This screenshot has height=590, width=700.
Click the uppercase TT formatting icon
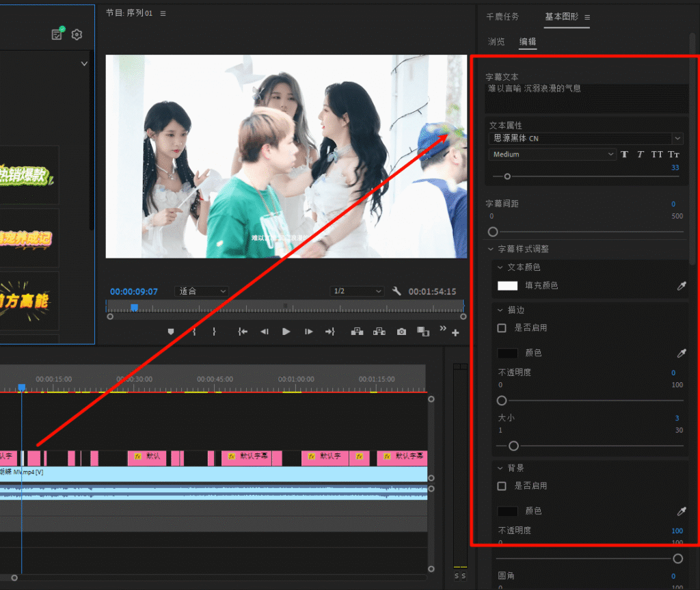(x=657, y=155)
